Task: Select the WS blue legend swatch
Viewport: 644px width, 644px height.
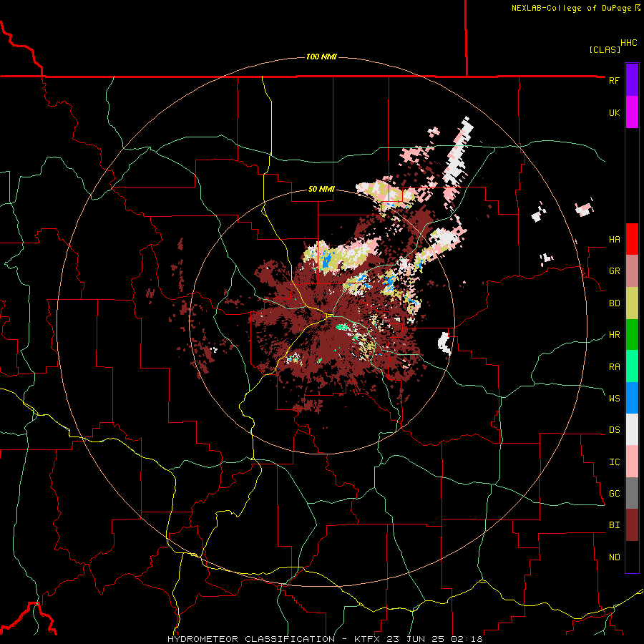Action: 632,398
